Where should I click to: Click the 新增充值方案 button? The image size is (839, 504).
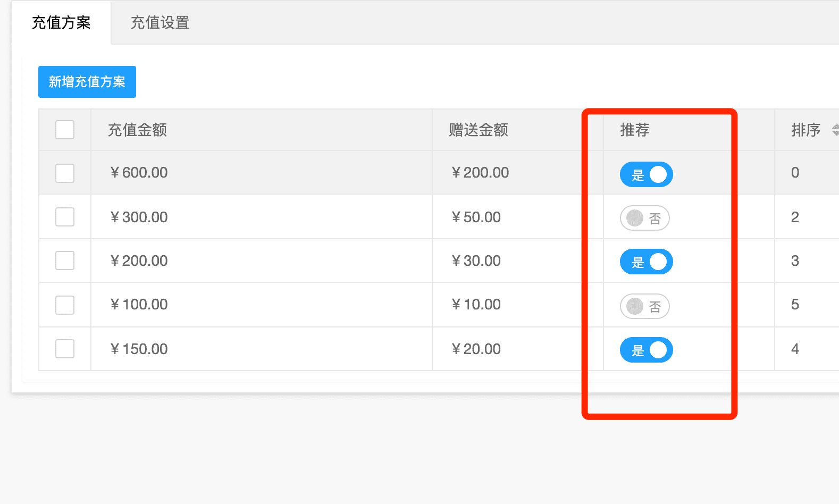tap(87, 82)
